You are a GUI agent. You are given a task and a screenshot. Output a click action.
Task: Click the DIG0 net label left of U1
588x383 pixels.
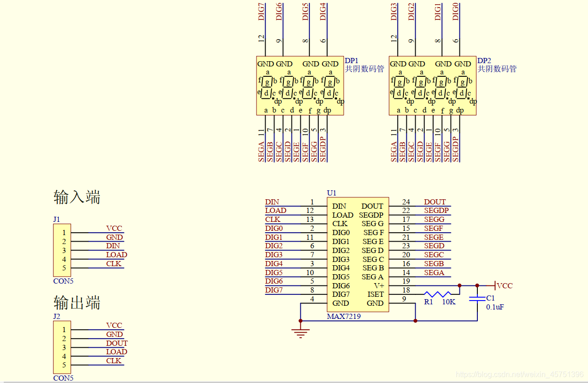click(274, 228)
